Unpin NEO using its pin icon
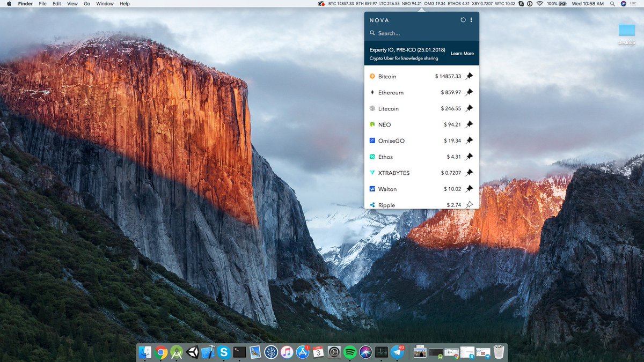Screen dimensions: 644x362 [469, 124]
